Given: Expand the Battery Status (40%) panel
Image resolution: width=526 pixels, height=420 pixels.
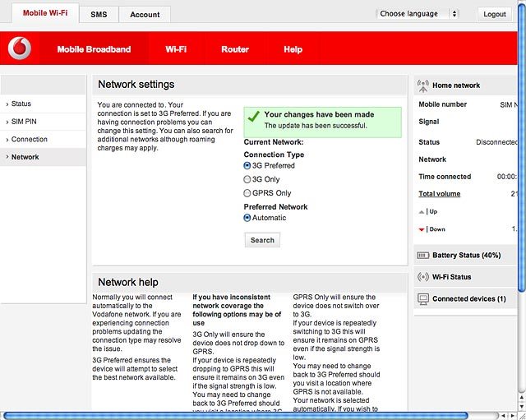Looking at the screenshot, I should tap(465, 256).
